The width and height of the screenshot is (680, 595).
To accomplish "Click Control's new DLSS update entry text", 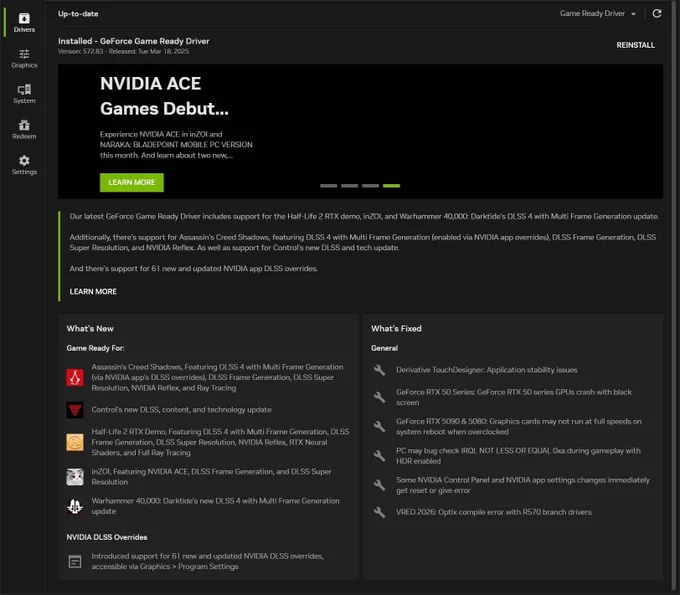I will [181, 410].
